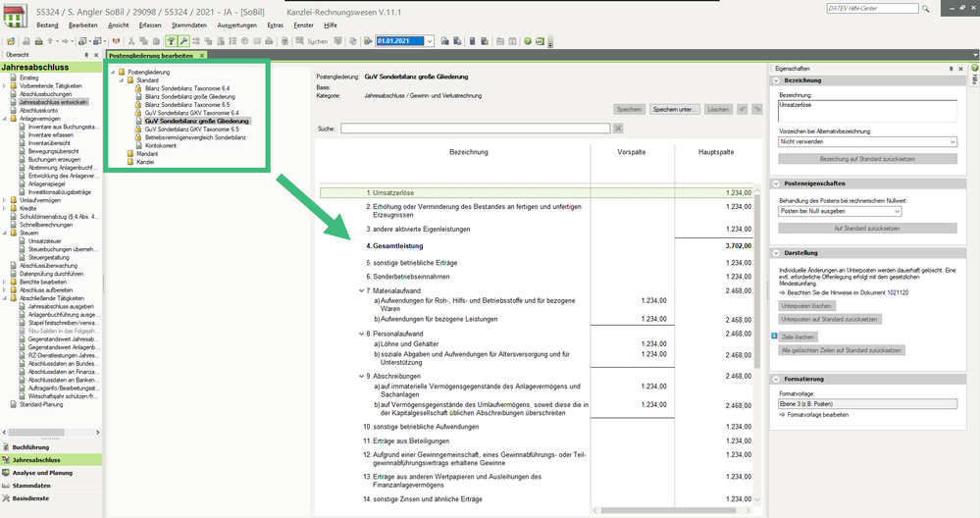This screenshot has width=980, height=518.
Task: Open the Fenster menu
Action: [x=304, y=25]
